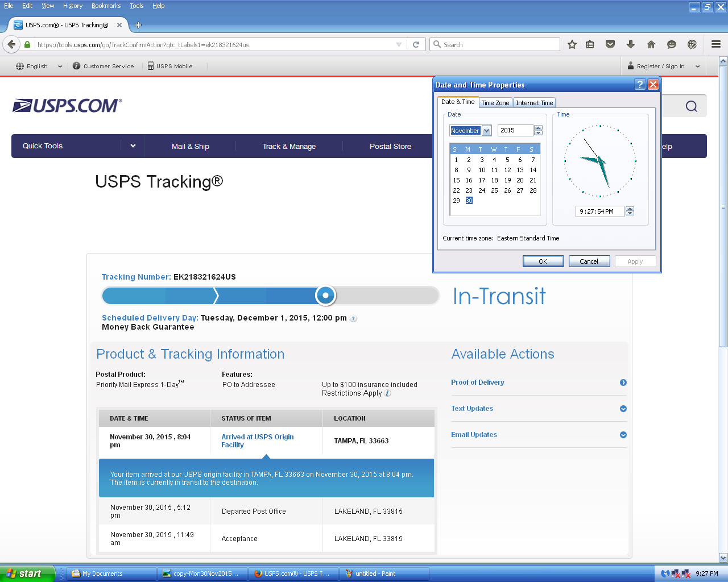This screenshot has height=582, width=728.
Task: Open the History menu
Action: [x=73, y=6]
